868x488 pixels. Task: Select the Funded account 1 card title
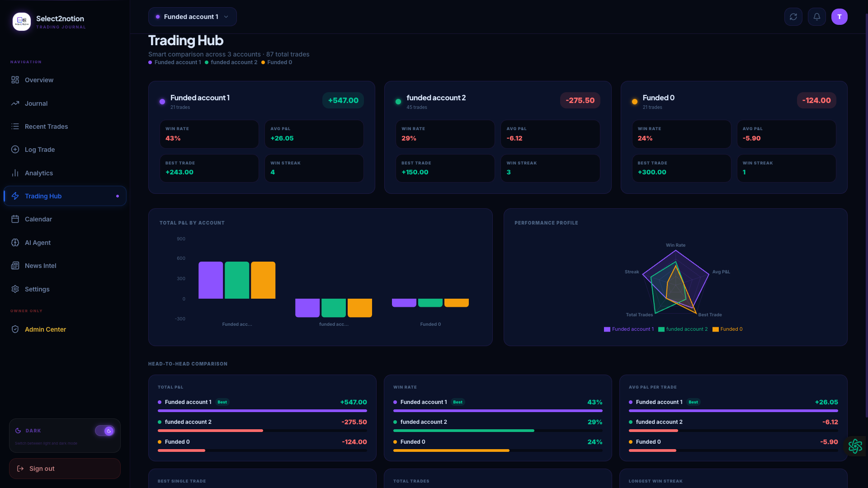(x=200, y=98)
